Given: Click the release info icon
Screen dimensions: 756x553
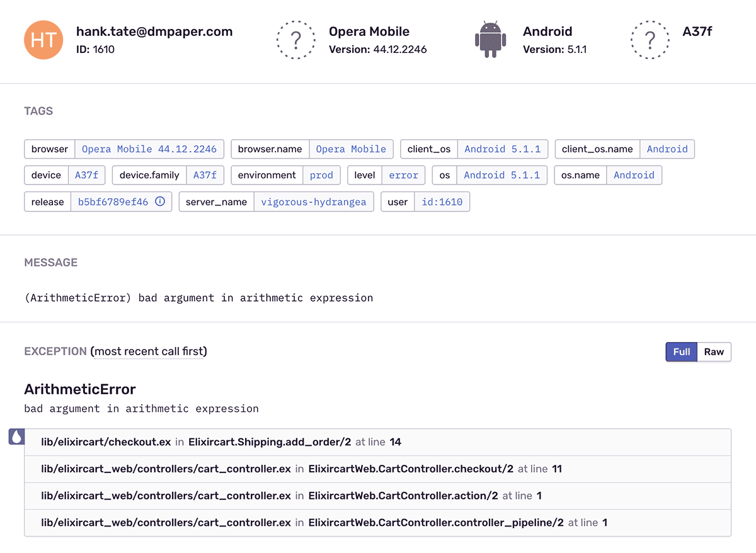Looking at the screenshot, I should [160, 202].
